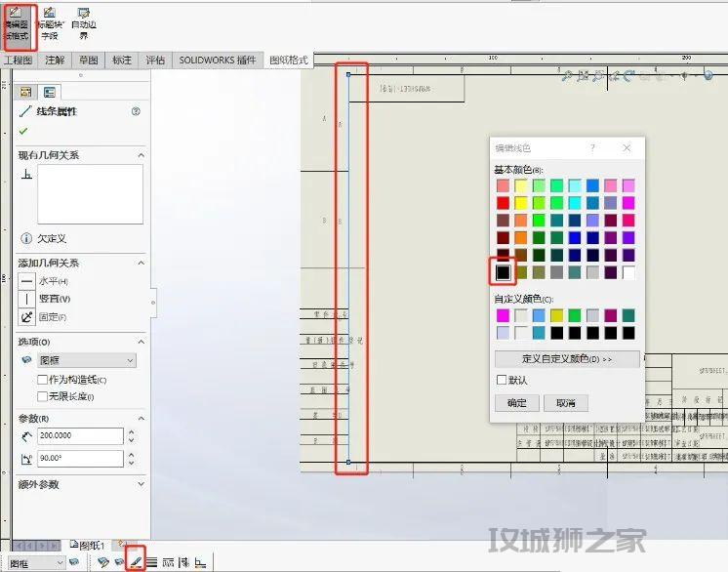Pick the black swatch in basic colors
Viewport: 728px width, 572px height.
coord(503,272)
